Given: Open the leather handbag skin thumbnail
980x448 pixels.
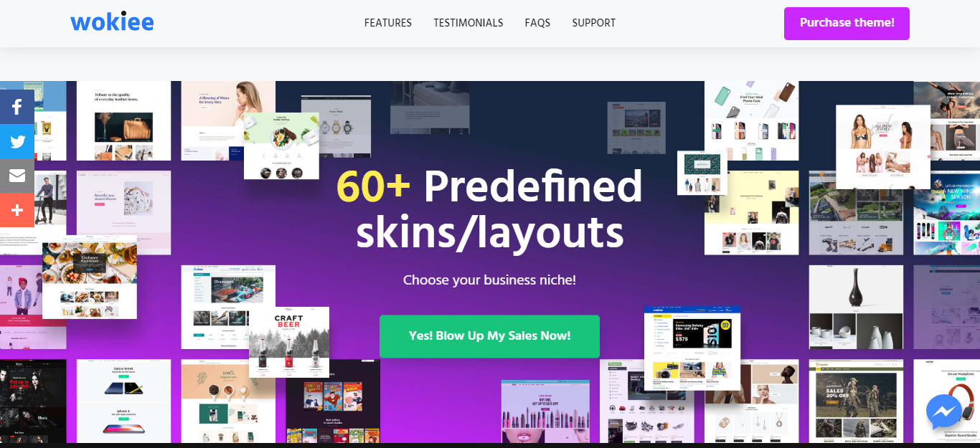Looking at the screenshot, I should 123,120.
